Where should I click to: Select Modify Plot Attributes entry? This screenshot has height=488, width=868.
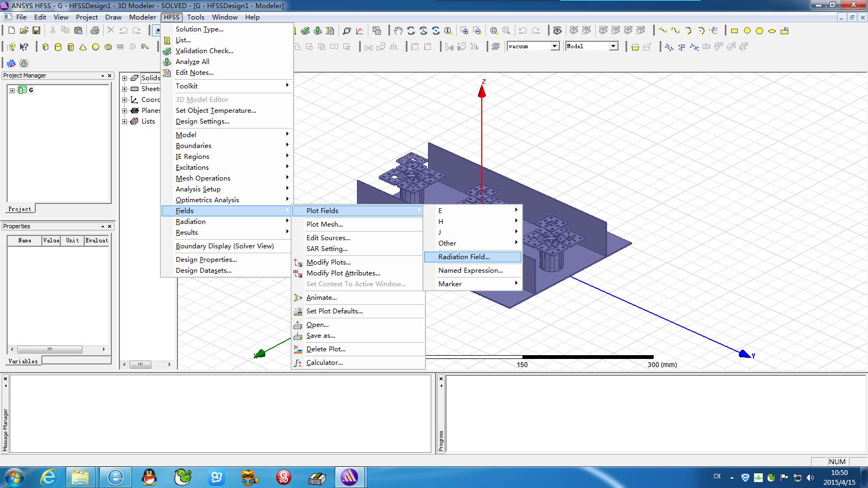(x=358, y=273)
